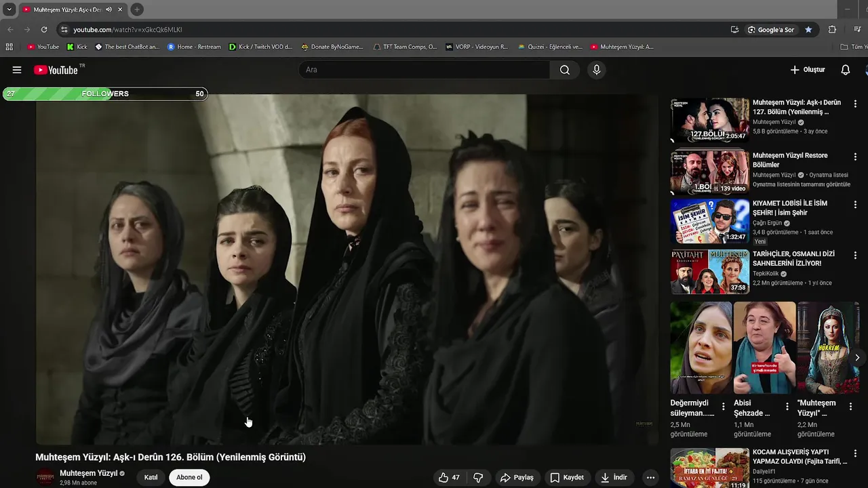Open the YouTube hamburger guide menu
The height and width of the screenshot is (488, 868).
[x=17, y=70]
